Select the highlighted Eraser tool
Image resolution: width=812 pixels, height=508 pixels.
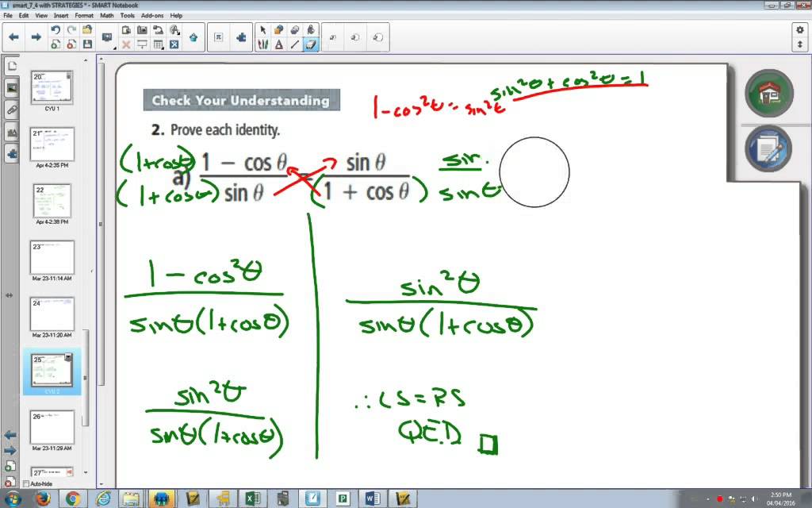[x=311, y=44]
